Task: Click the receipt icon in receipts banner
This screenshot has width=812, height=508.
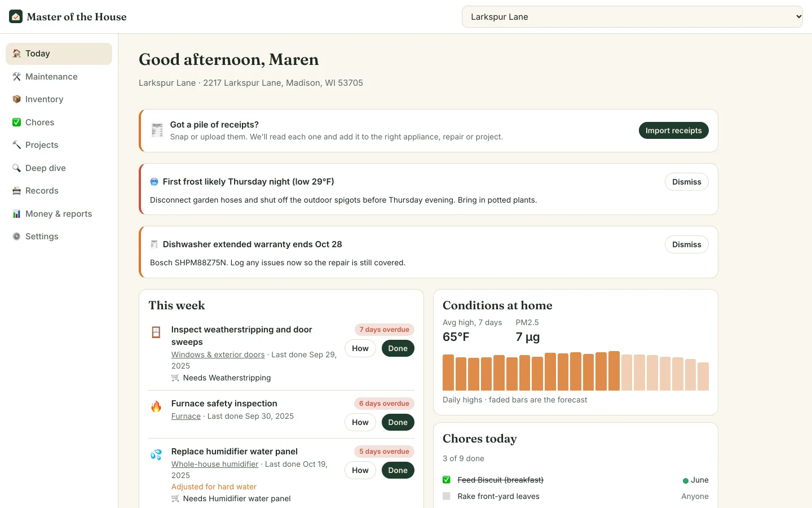Action: point(157,130)
